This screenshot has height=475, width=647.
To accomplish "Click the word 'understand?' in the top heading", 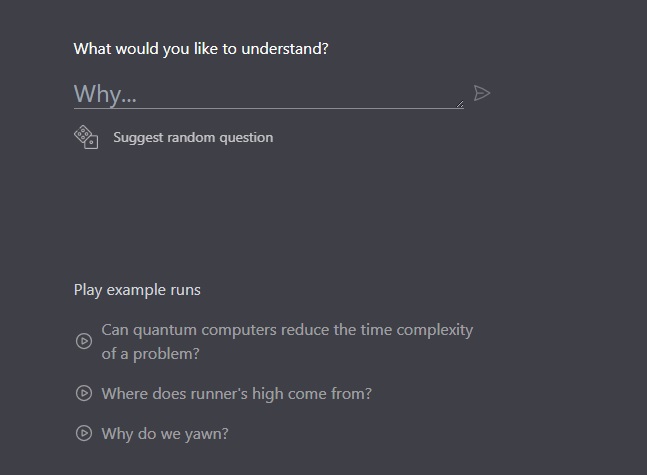I will [x=284, y=48].
